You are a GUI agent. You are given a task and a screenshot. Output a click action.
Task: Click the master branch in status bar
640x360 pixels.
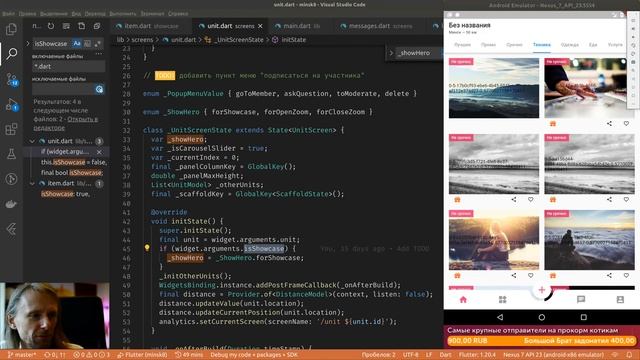[x=22, y=355]
